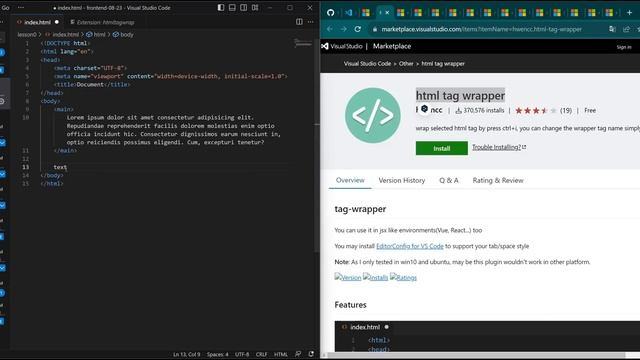Go back in the browser
Screen dimensions: 640x360
330,29
